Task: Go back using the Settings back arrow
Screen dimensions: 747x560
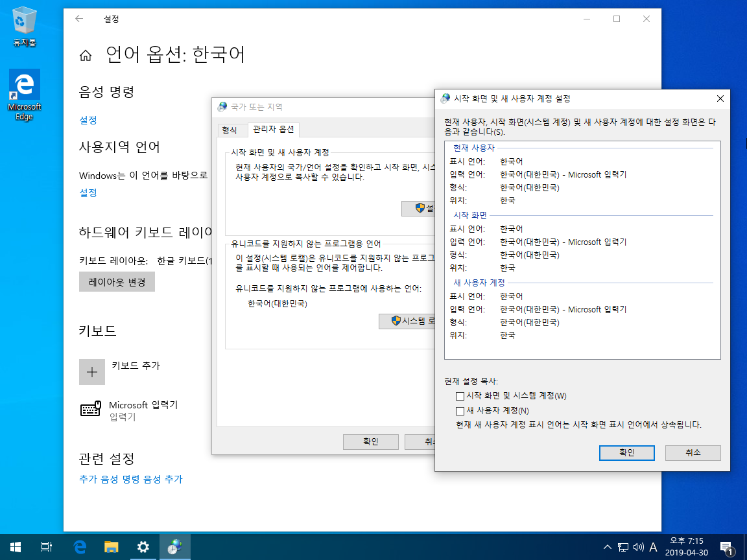Action: [79, 19]
